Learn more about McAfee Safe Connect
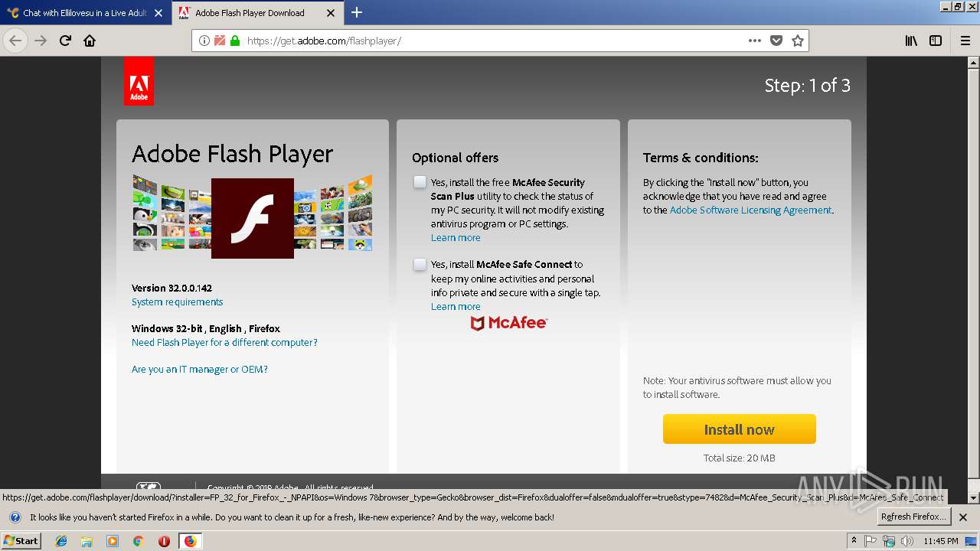The image size is (980, 551). point(456,307)
